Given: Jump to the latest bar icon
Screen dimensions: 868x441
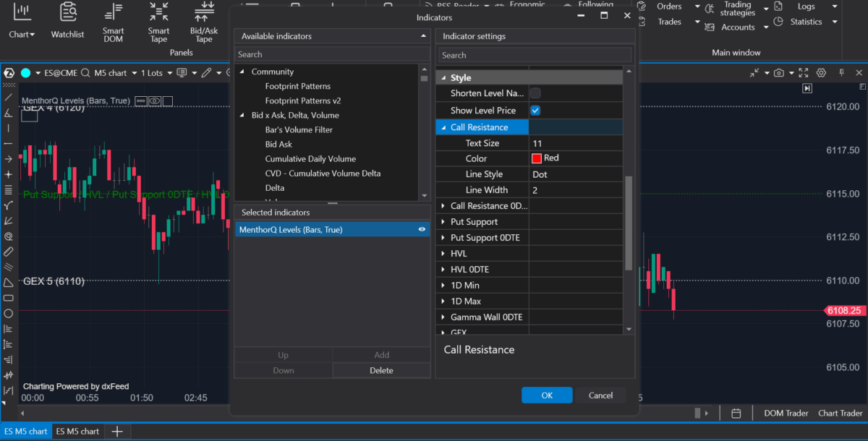Looking at the screenshot, I should [x=807, y=88].
